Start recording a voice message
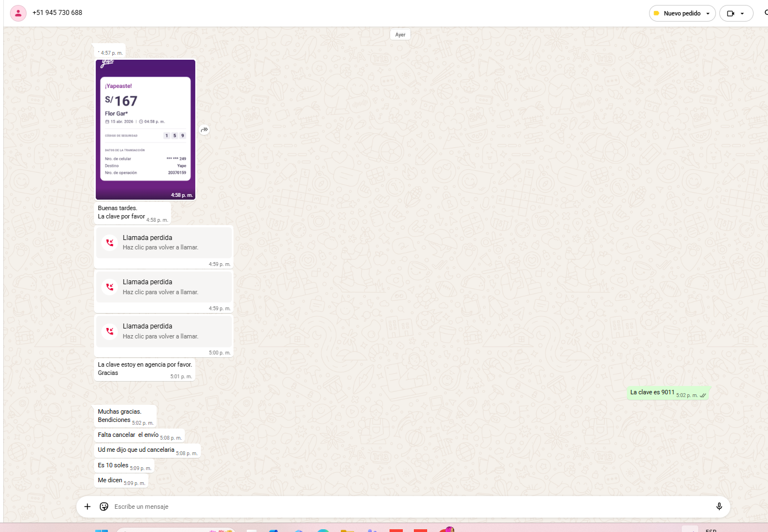Screen dimensions: 768x532 click(x=719, y=507)
